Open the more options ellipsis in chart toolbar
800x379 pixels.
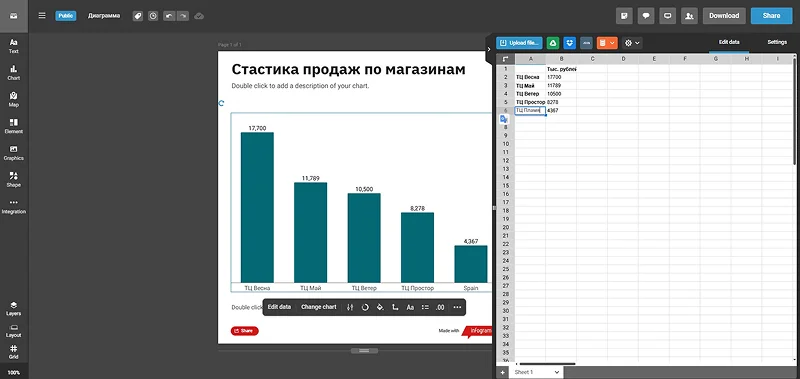457,307
